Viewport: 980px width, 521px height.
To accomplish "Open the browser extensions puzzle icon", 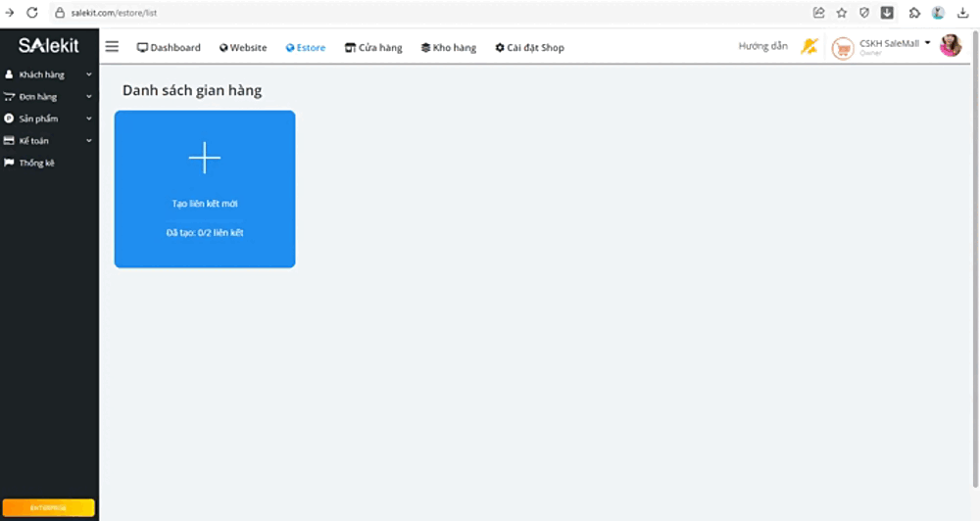I will click(x=913, y=13).
